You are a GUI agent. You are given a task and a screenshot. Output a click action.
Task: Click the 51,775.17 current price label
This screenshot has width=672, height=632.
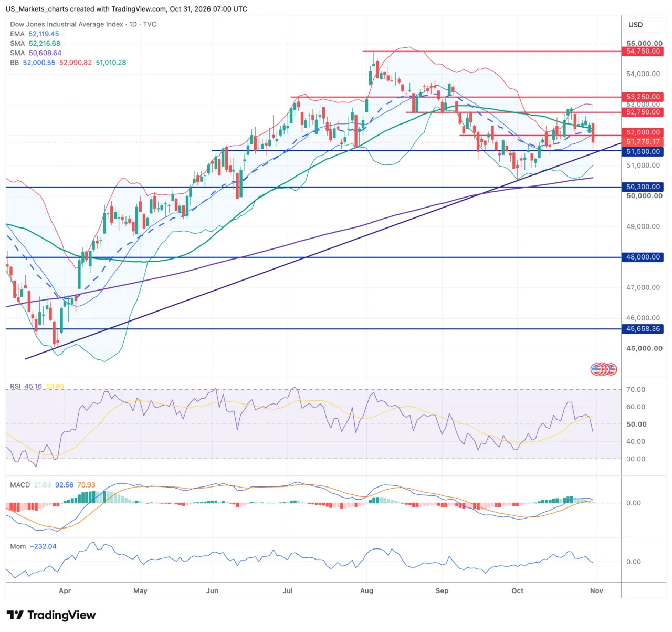pos(643,142)
